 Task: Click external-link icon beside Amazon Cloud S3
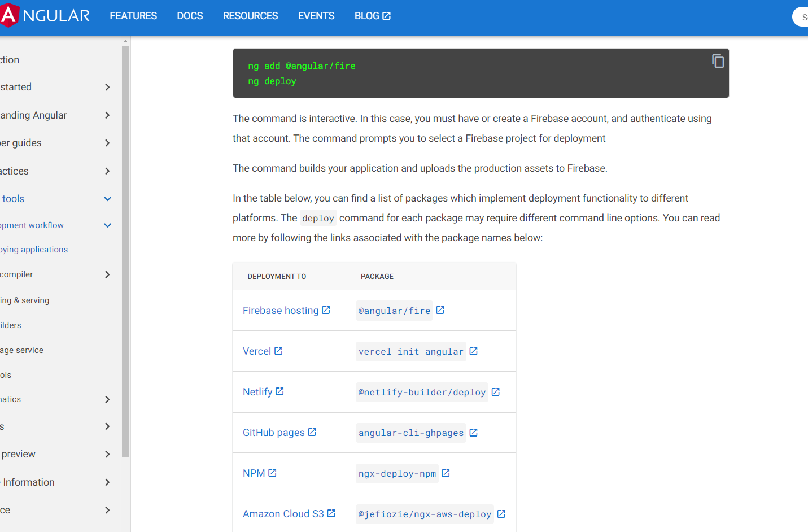tap(331, 513)
